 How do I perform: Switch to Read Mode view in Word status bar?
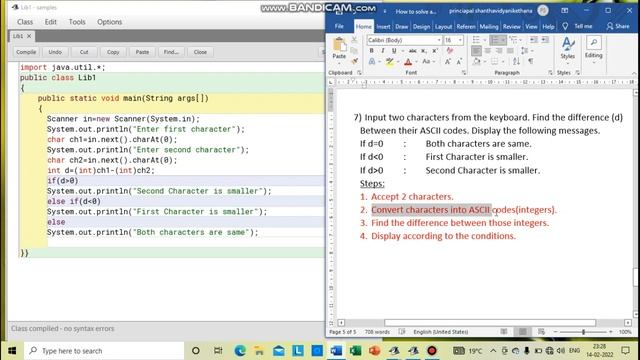(504, 332)
